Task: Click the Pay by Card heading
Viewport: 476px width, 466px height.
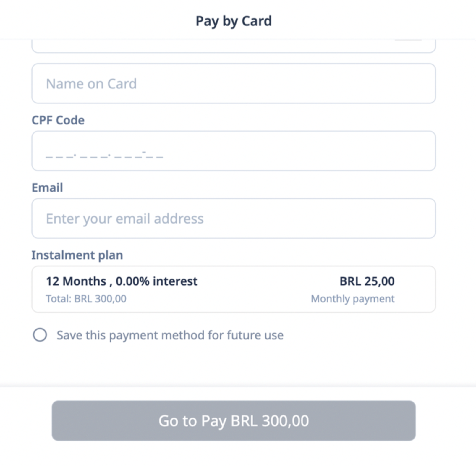Action: coord(234,21)
